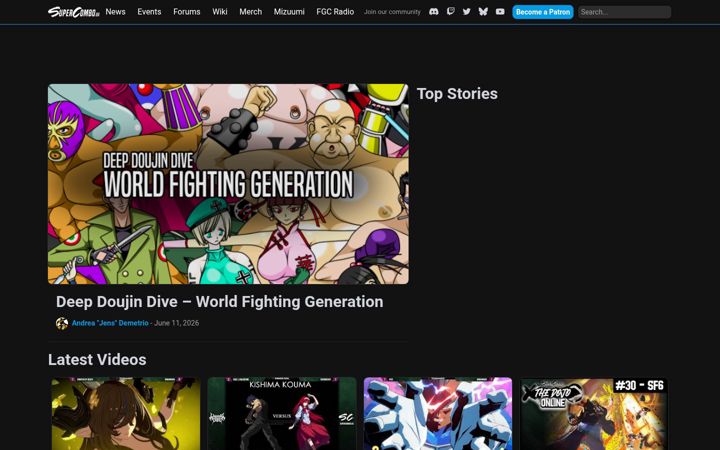Open author link Andrea "Jens" Demetrio
The width and height of the screenshot is (720, 450).
coord(110,323)
